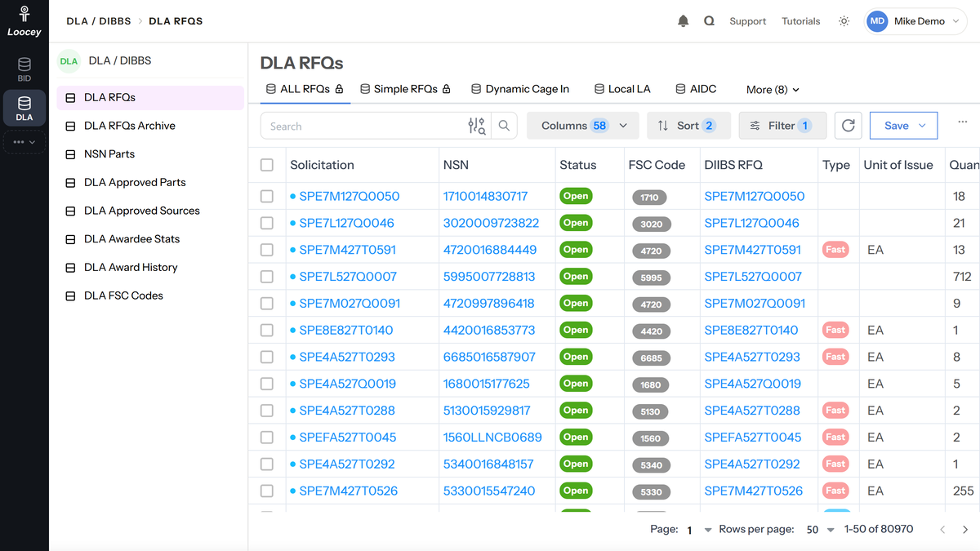Click the MD user avatar
Screen dimensions: 980x551
pyautogui.click(x=877, y=21)
